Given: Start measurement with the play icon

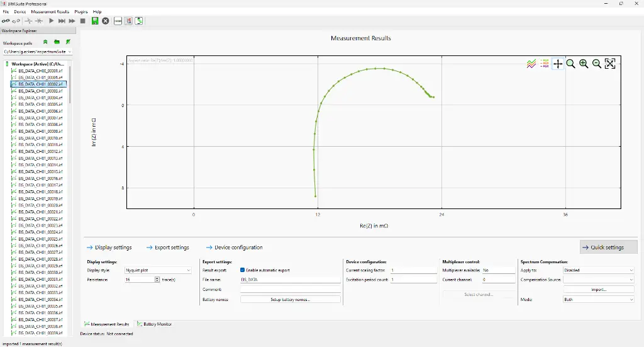Looking at the screenshot, I should pyautogui.click(x=52, y=21).
